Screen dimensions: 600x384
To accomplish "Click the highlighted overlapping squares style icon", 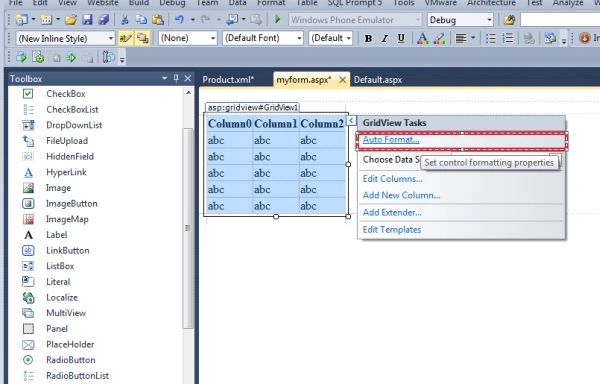I will tap(143, 38).
